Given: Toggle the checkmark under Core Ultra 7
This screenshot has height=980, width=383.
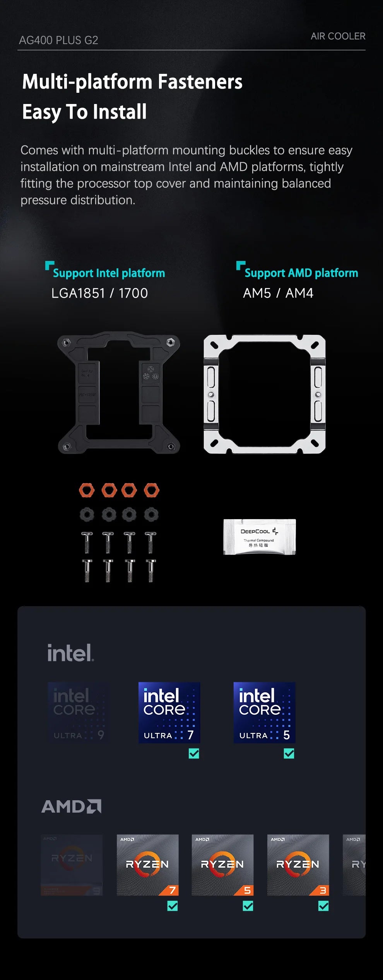Looking at the screenshot, I should 194,753.
